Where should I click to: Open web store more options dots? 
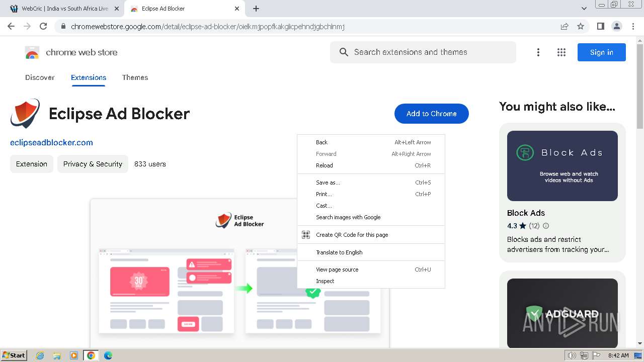[x=538, y=52]
